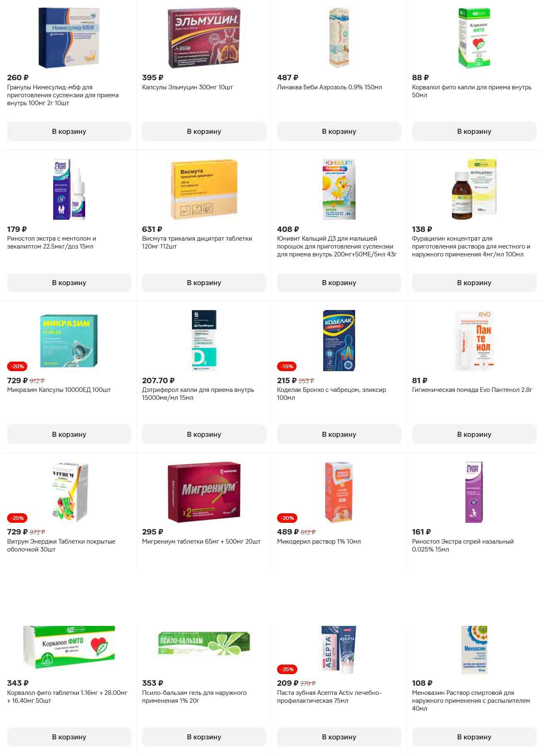Image resolution: width=552 pixels, height=756 pixels.
Task: Open the Корвалол фито drops thumbnail
Action: tap(474, 38)
